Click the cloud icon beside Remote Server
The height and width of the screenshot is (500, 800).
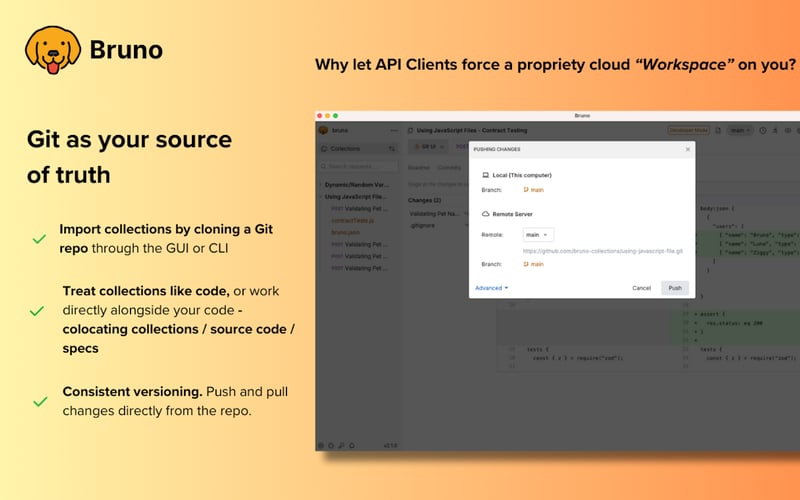[x=485, y=214]
